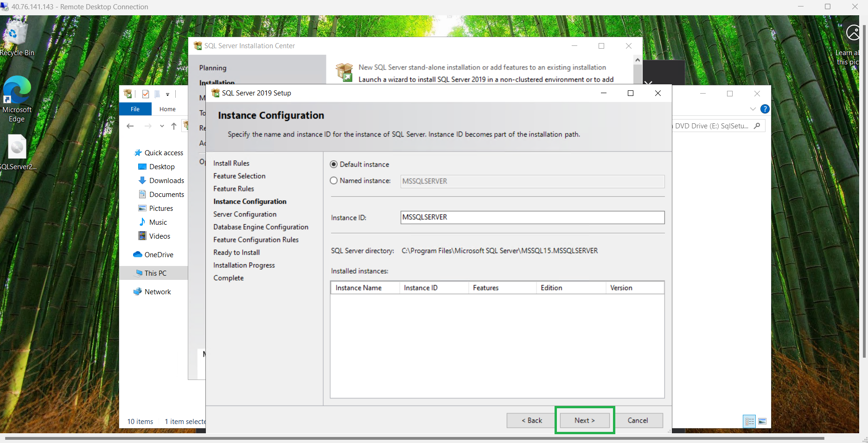Screen dimensions: 868x443
Task: Click Installation Center scroll up arrow
Action: point(638,60)
